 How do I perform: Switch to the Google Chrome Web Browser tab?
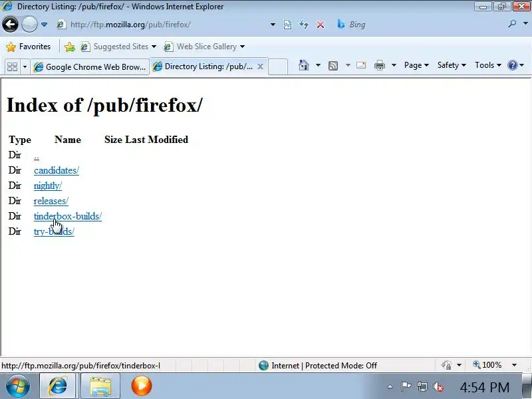[90, 67]
